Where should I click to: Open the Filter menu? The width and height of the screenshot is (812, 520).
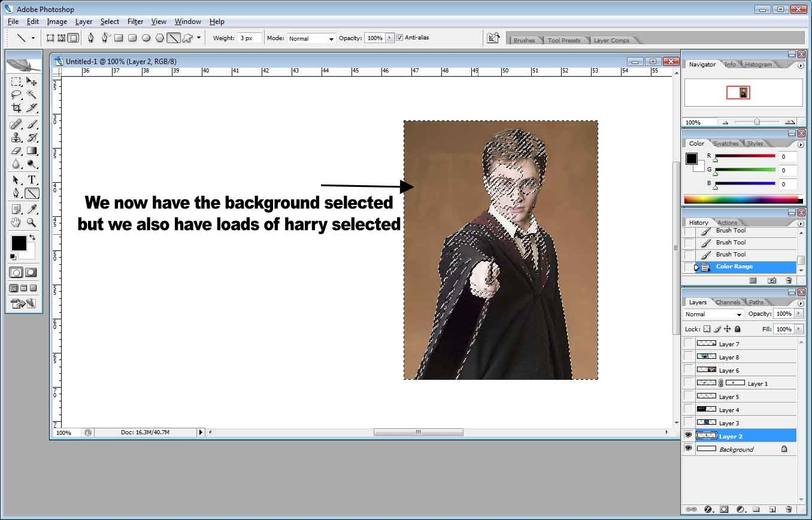135,22
